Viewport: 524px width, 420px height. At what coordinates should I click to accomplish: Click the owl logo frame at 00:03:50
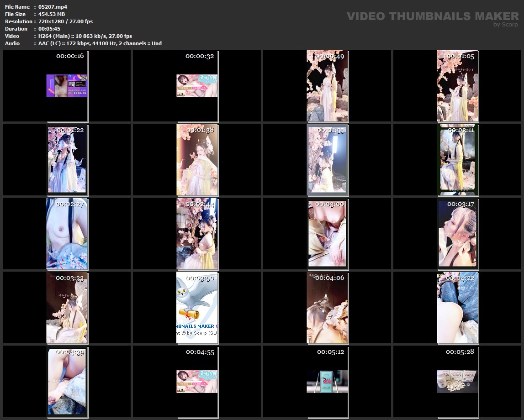[x=197, y=308]
